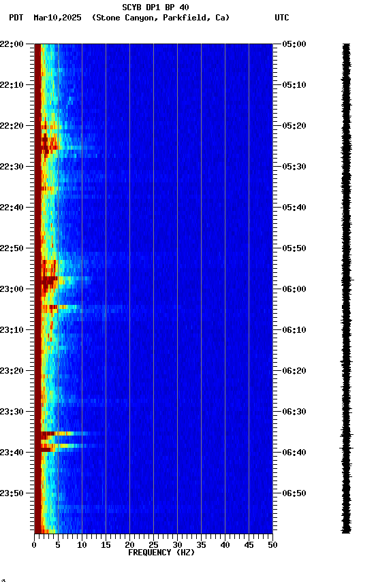Click the "23:10" PDT time label
Image resolution: width=376 pixels, height=588 pixels.
click(12, 330)
